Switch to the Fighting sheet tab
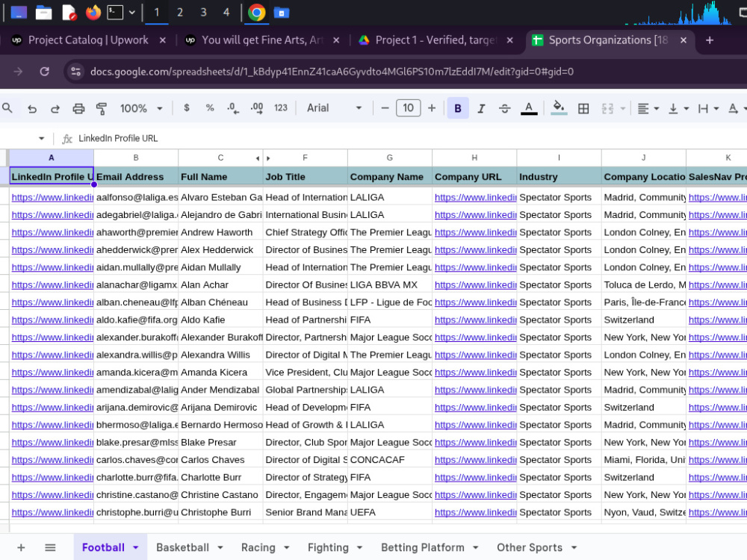 (328, 547)
